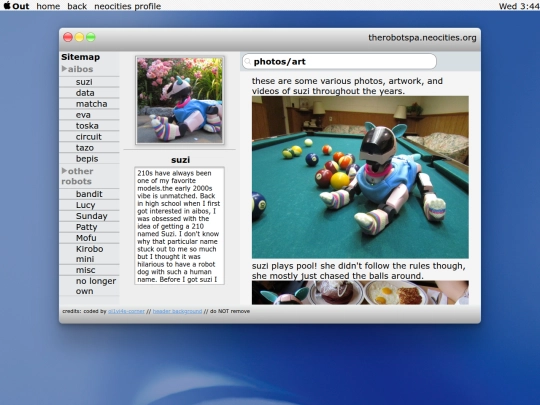Maximize the window with the green button

click(x=91, y=37)
